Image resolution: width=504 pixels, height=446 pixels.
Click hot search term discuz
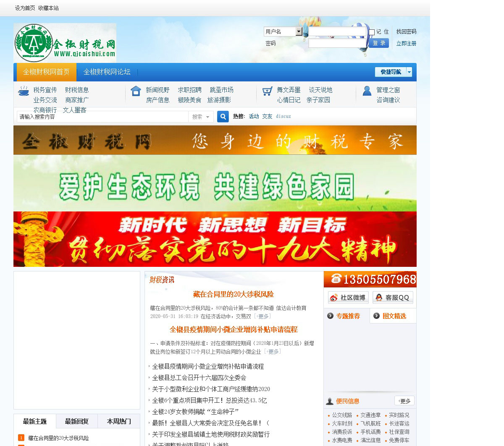pyautogui.click(x=283, y=116)
